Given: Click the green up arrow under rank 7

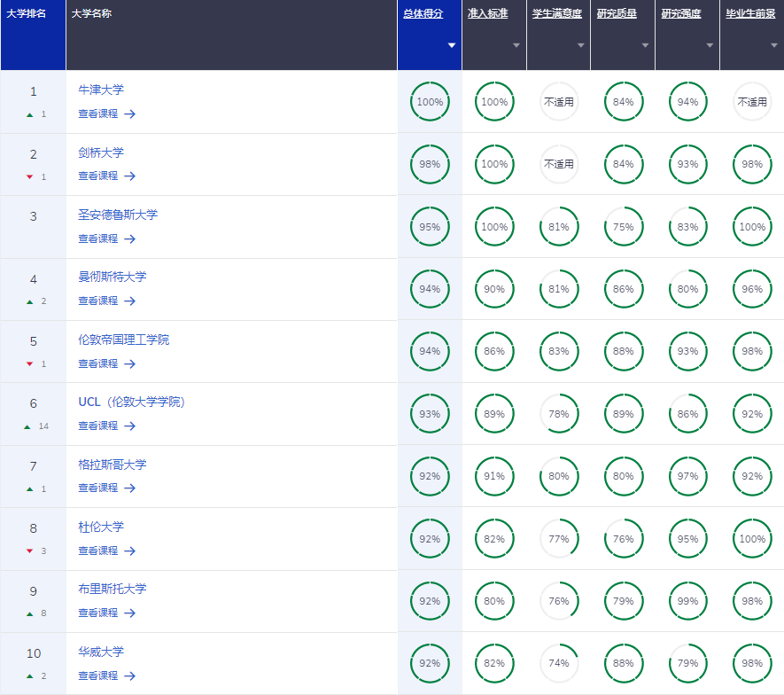Looking at the screenshot, I should (29, 489).
